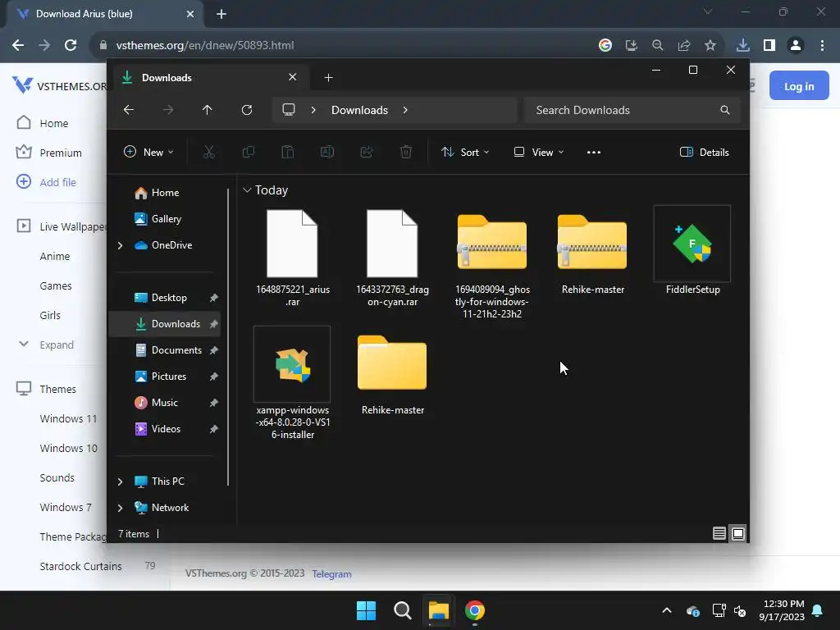
Task: Click the search magnifier in Search Downloads box
Action: [725, 110]
